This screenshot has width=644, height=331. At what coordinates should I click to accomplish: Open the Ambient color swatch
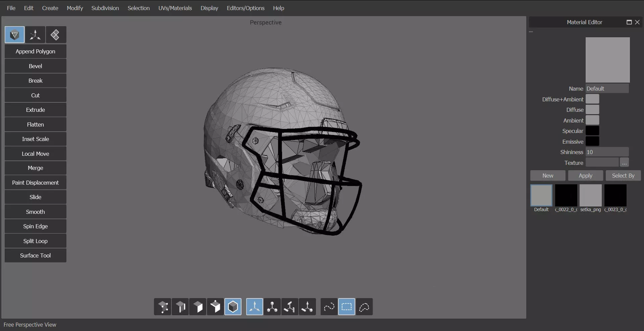coord(592,121)
